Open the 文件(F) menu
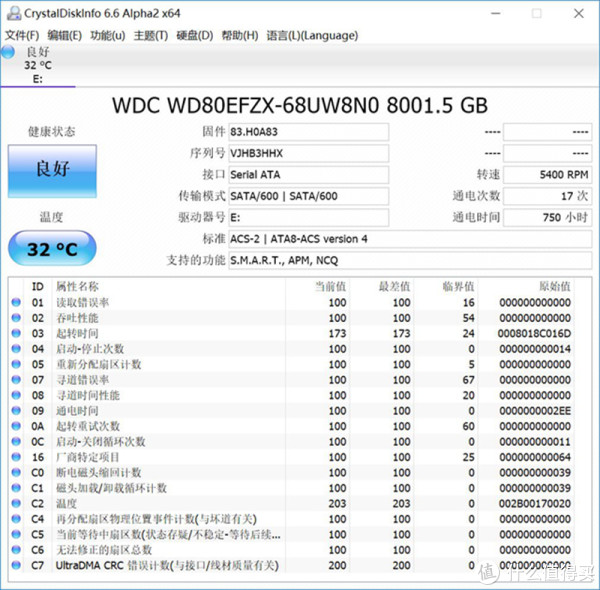 pyautogui.click(x=22, y=35)
